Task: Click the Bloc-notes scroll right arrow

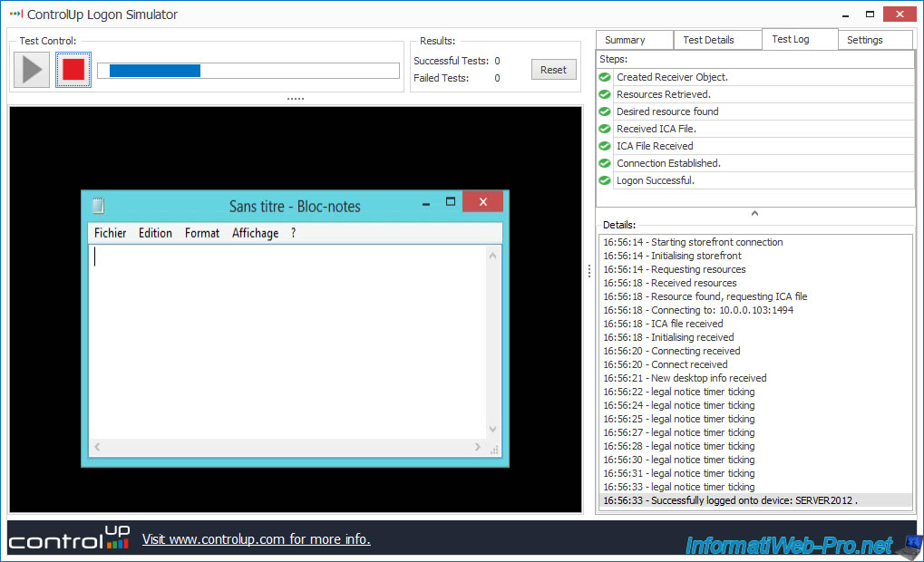Action: point(478,447)
